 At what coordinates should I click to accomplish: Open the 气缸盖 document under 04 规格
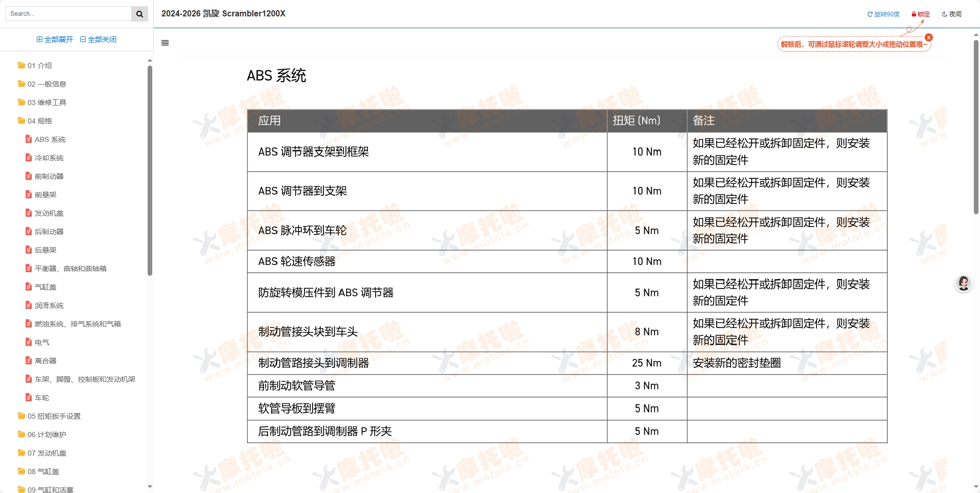pos(41,287)
